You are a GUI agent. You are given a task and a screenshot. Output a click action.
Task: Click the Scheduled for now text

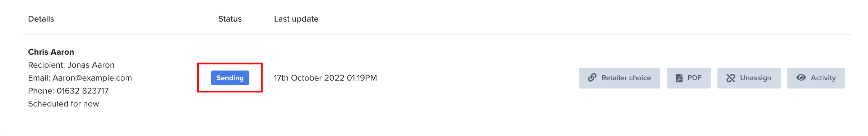[x=64, y=104]
